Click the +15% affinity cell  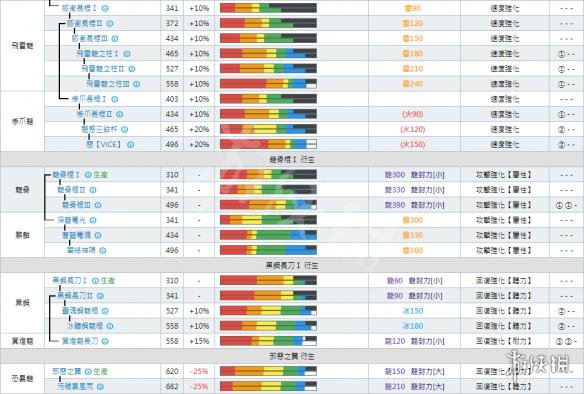pyautogui.click(x=199, y=341)
